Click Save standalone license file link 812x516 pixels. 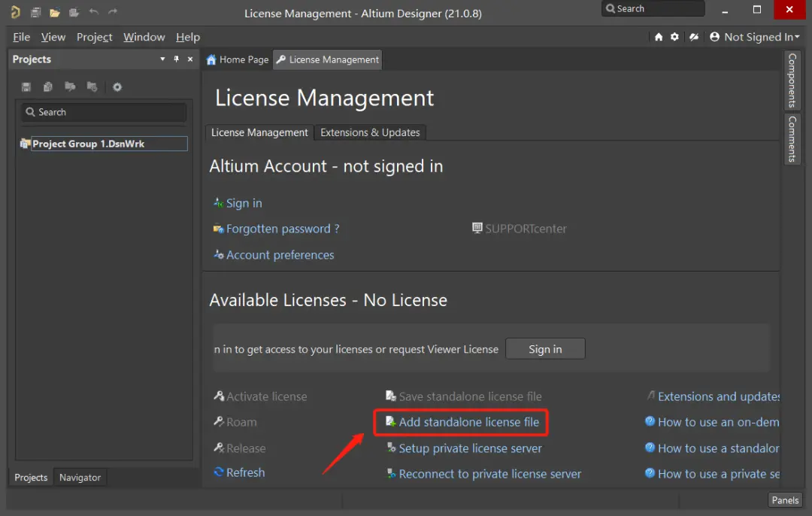[x=470, y=396]
